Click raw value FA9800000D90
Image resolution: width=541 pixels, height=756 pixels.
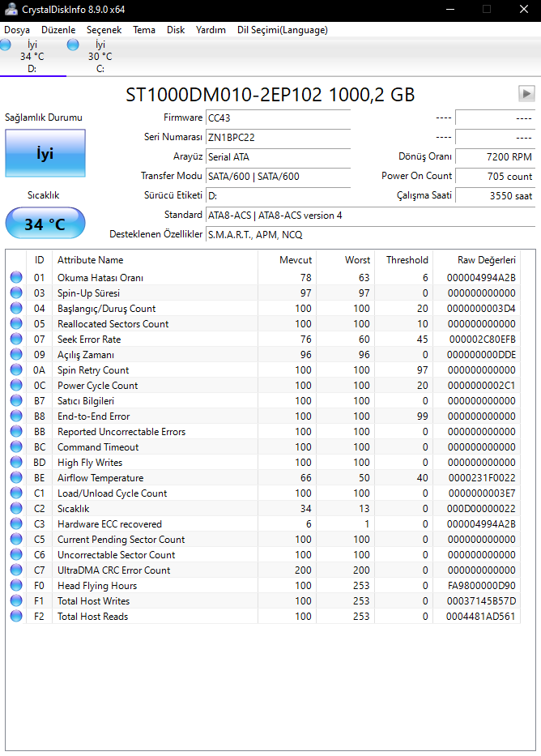tap(481, 586)
